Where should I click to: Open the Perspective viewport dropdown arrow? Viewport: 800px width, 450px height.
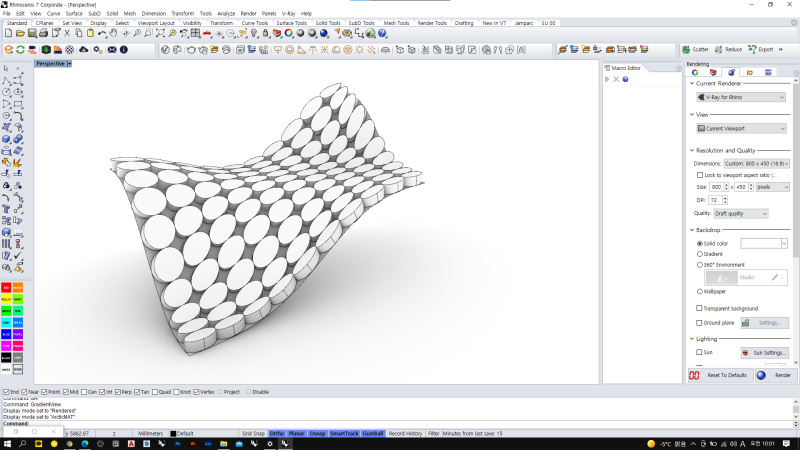coord(69,63)
